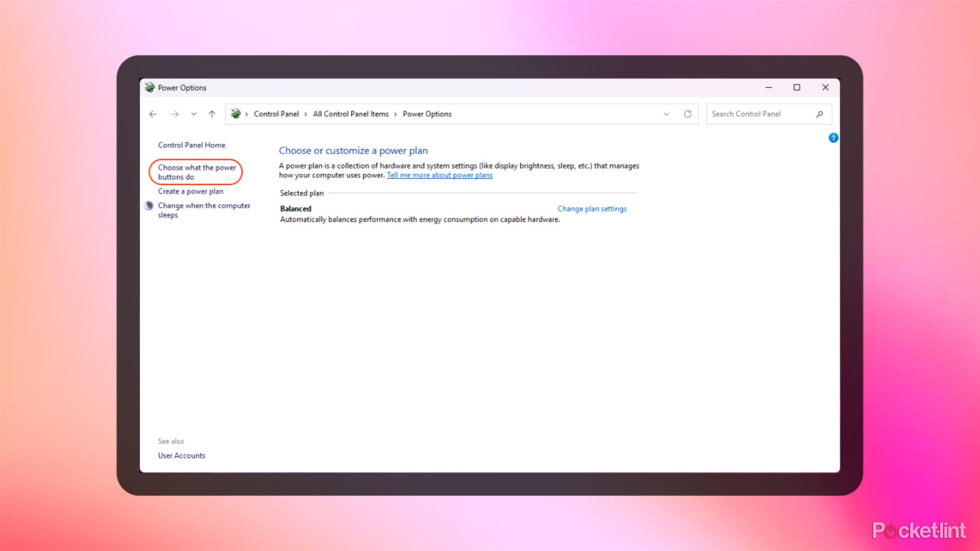
Task: Click Change plan settings for Balanced
Action: [591, 209]
